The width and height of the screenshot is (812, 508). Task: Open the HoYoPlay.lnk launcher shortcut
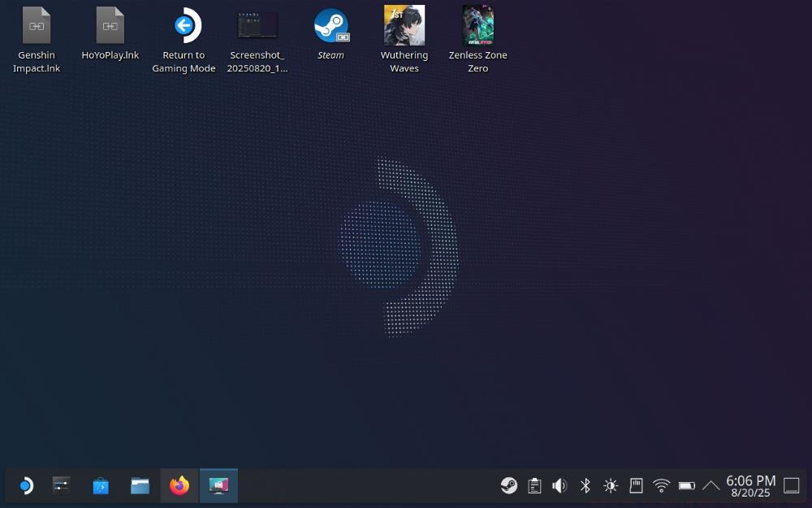pyautogui.click(x=110, y=27)
